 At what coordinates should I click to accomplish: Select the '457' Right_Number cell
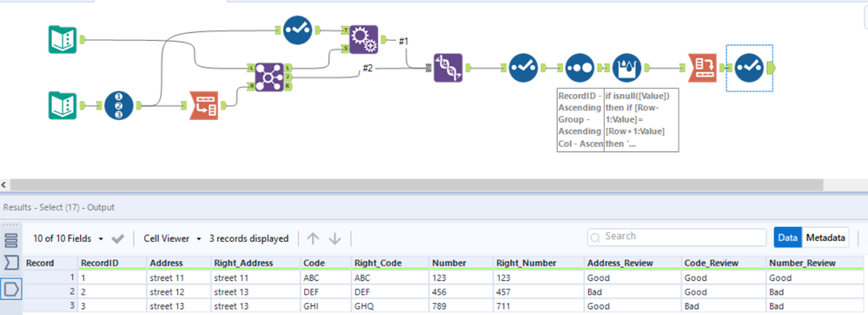[x=539, y=292]
